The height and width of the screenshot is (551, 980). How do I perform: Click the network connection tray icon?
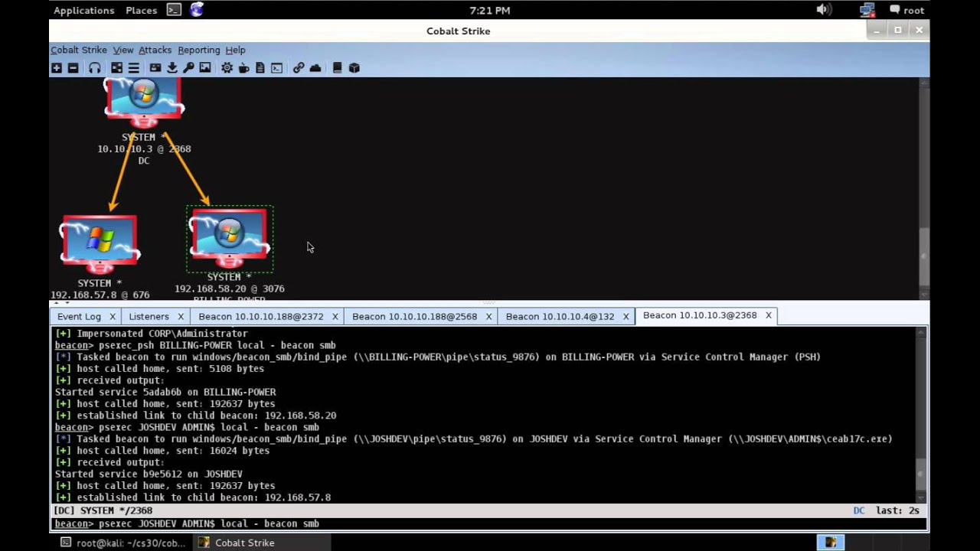tap(867, 10)
